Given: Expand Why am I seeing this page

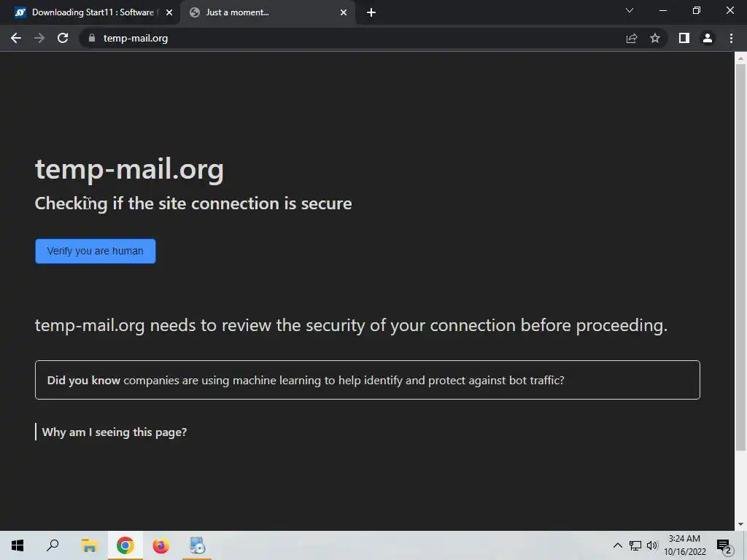Looking at the screenshot, I should pos(115,432).
